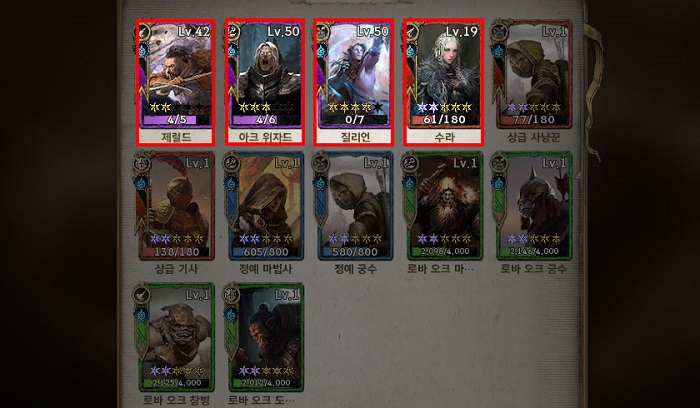Click class emblem on 상급 기사 card
Viewport: 700px width, 408px height.
click(142, 163)
